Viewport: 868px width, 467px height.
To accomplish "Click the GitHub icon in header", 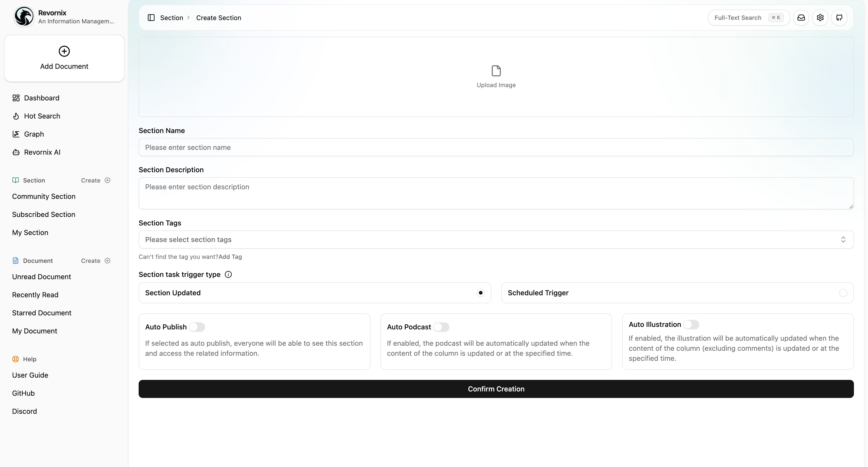I will pyautogui.click(x=839, y=18).
